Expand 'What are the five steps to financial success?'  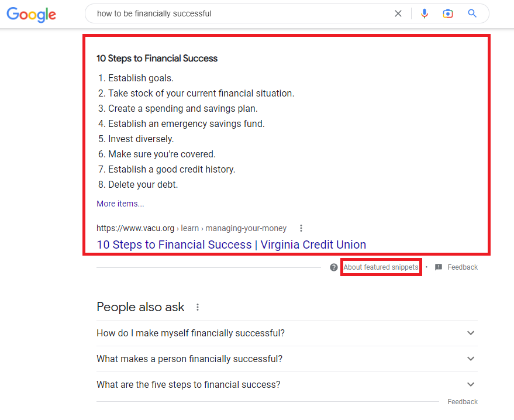tap(471, 384)
